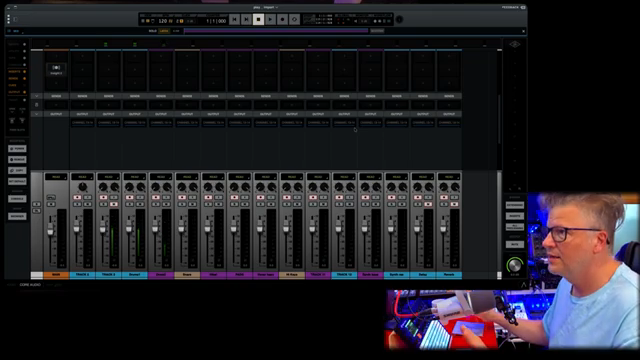Click the Record button in the transport
The width and height of the screenshot is (640, 360).
click(282, 19)
